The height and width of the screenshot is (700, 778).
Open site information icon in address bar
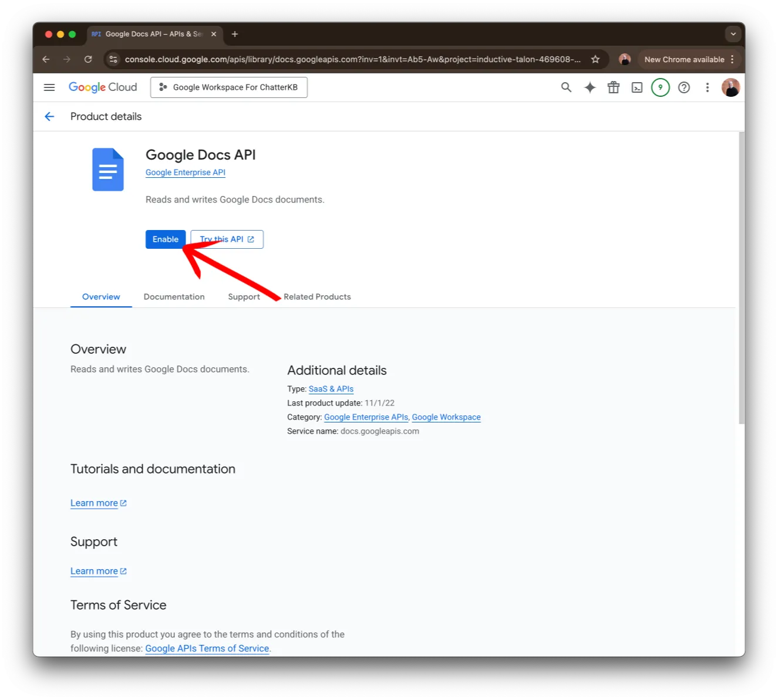(114, 59)
